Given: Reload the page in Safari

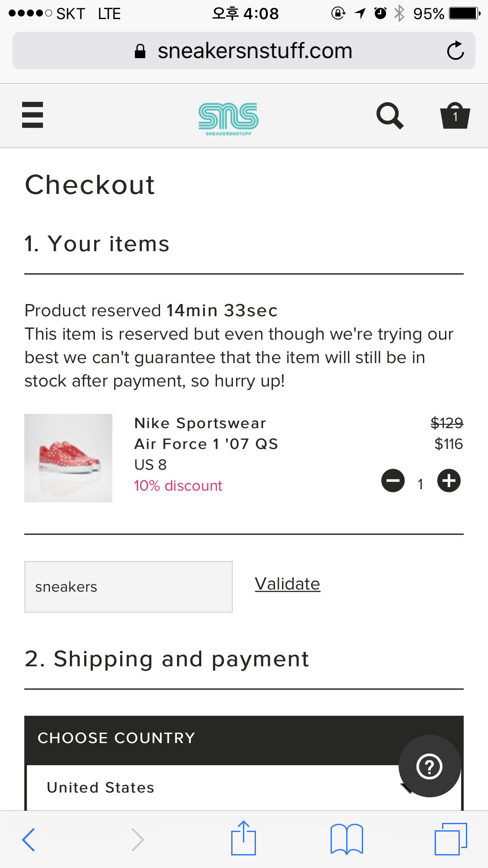Looking at the screenshot, I should pos(455,51).
